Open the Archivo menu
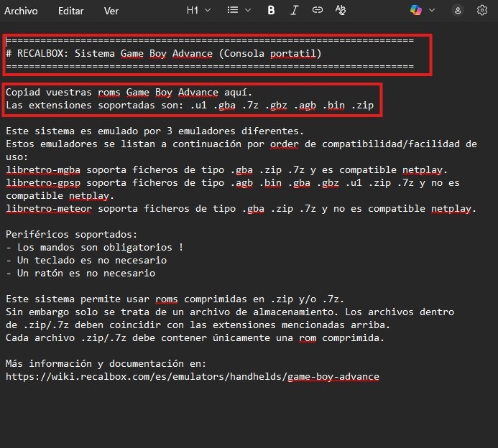498x448 pixels. coord(22,11)
